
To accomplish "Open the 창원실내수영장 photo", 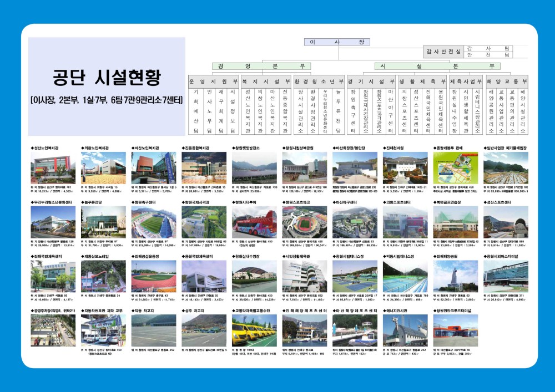I will (x=255, y=276).
